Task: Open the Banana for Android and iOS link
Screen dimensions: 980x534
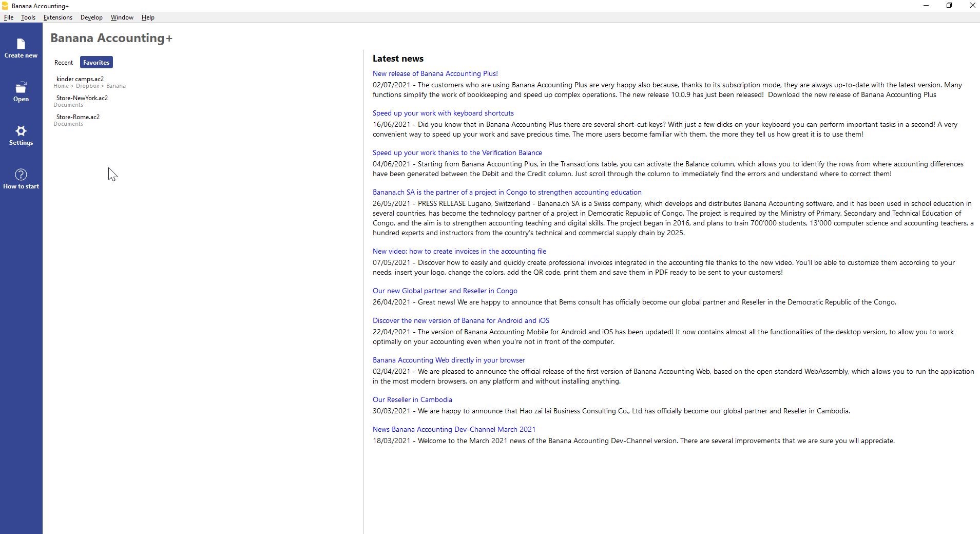Action: (461, 321)
